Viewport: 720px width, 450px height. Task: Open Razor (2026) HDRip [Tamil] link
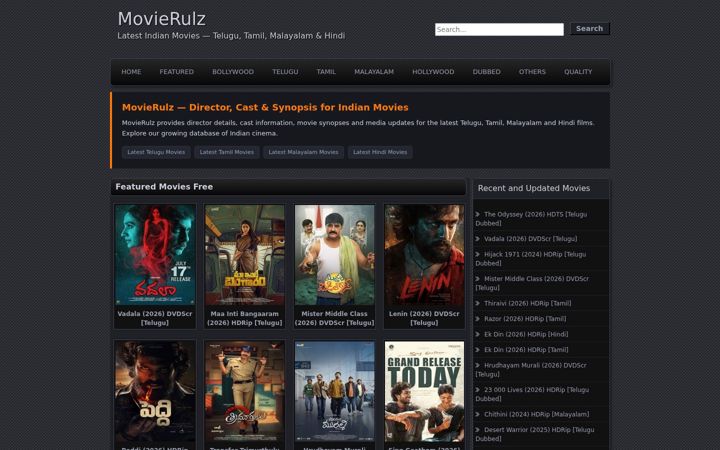pos(525,319)
